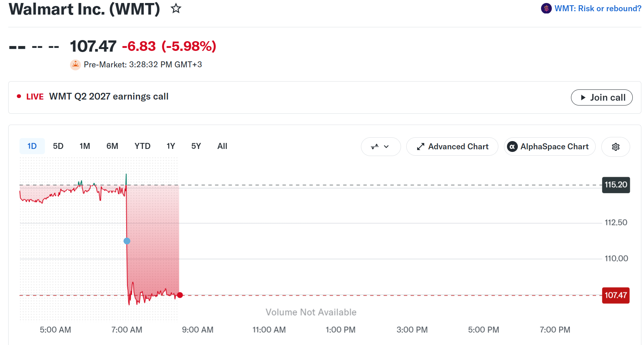
Task: Click the AlphaSpace logo icon
Action: (x=512, y=147)
